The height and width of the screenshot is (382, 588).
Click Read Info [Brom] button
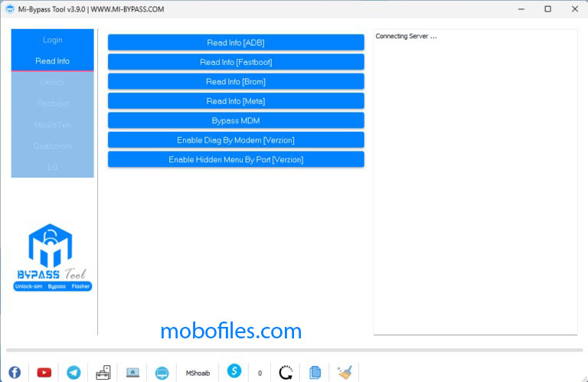pyautogui.click(x=236, y=82)
